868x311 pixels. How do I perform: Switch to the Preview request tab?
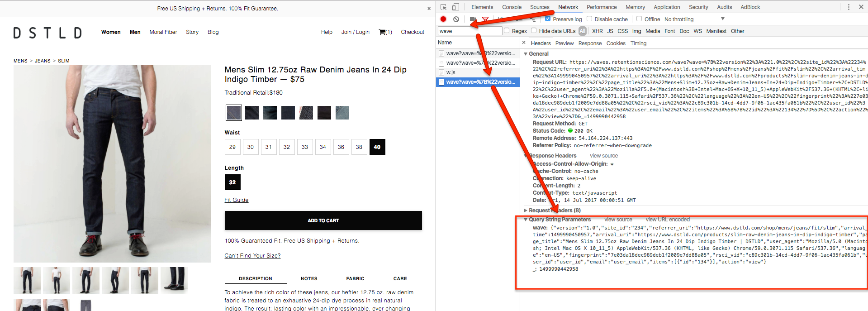pyautogui.click(x=564, y=43)
